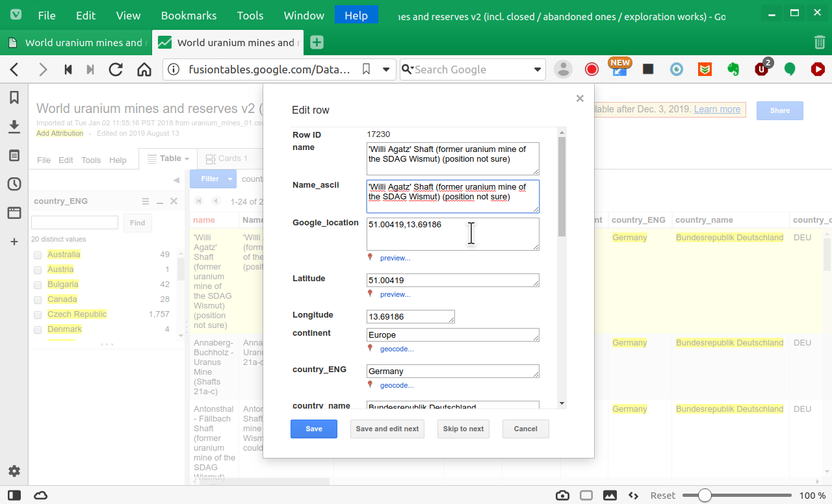Open the user profile avatar icon
The height and width of the screenshot is (504, 832).
563,69
